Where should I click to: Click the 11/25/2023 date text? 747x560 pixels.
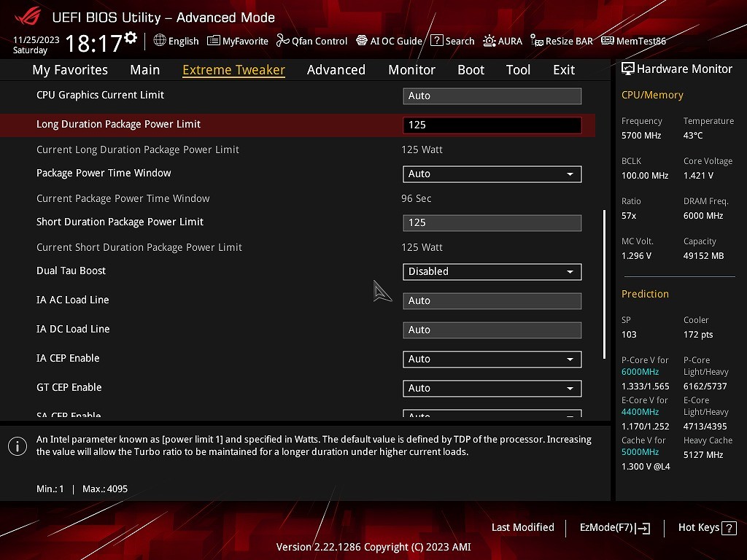[36, 39]
